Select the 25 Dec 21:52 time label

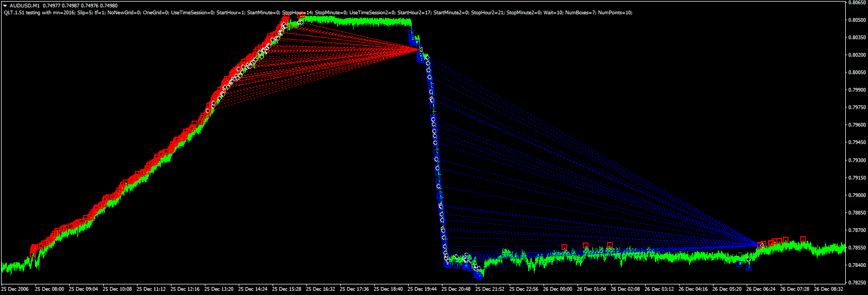coord(490,289)
